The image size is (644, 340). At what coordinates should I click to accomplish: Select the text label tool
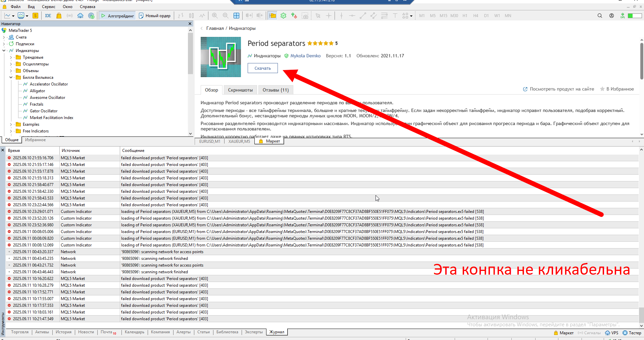click(x=395, y=15)
